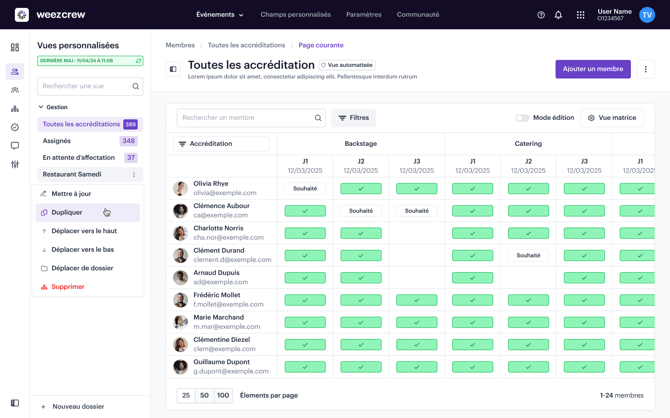
Task: Toggle Clémence Aubour Backstage J2 Souhaité cell
Action: click(x=361, y=211)
